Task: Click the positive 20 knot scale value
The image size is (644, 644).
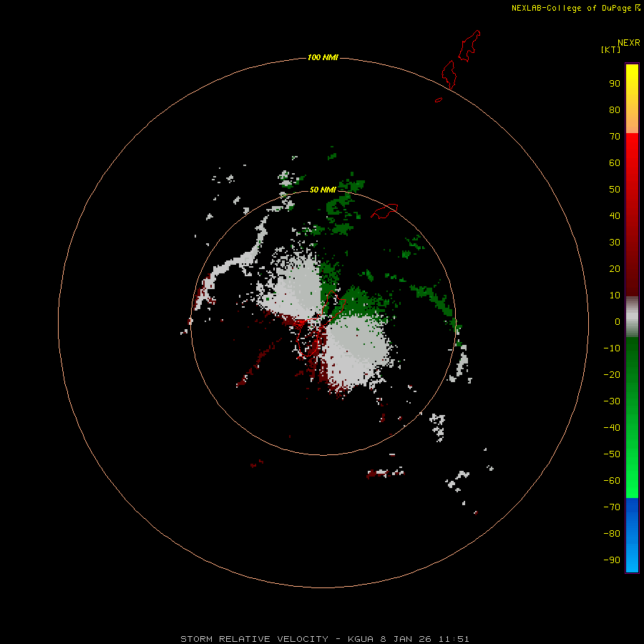Action: pyautogui.click(x=615, y=269)
